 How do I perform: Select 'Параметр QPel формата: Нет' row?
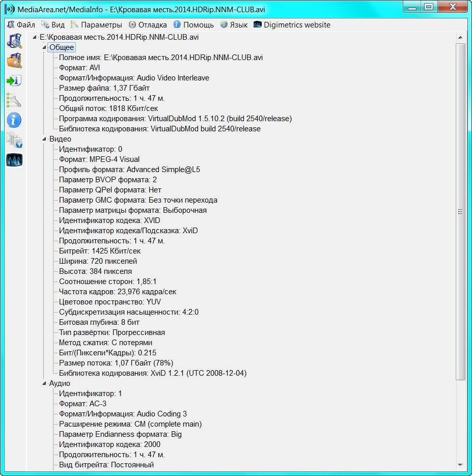[110, 190]
